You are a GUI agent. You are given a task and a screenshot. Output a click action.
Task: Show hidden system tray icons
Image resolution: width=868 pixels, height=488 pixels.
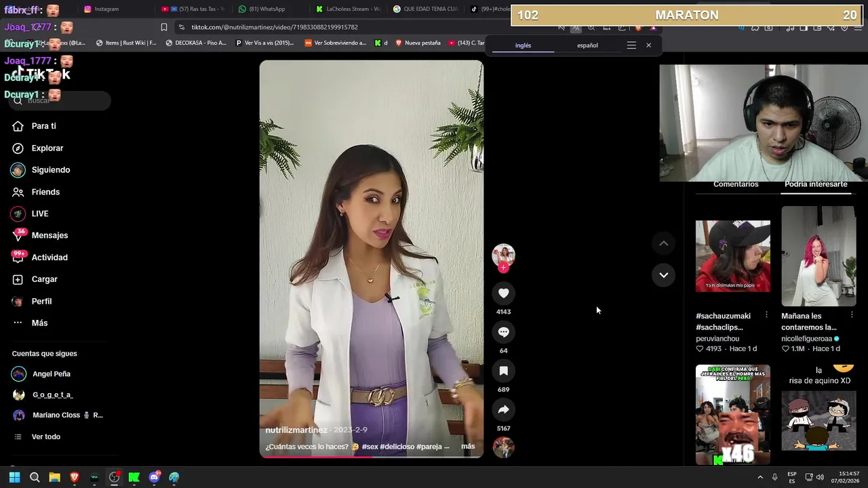760,477
